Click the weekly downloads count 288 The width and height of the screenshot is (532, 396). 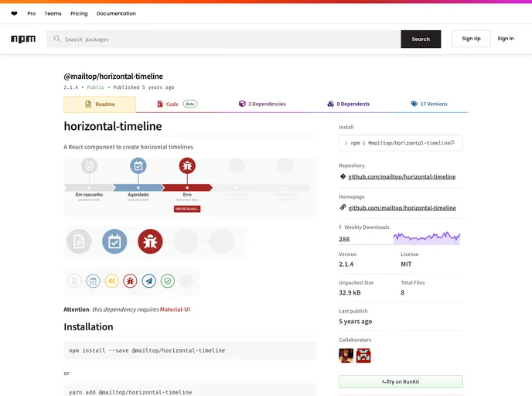pos(344,239)
